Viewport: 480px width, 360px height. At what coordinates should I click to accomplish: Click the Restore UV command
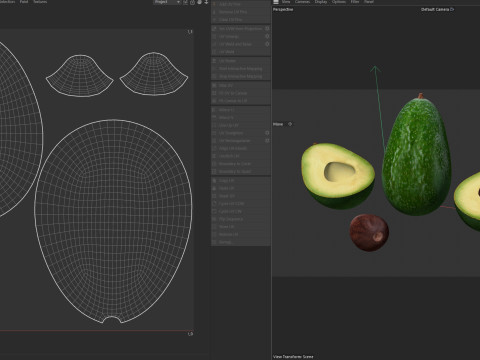(x=241, y=234)
